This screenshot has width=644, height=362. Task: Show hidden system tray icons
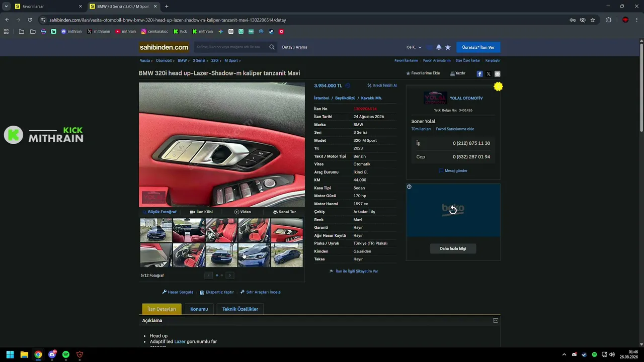564,354
